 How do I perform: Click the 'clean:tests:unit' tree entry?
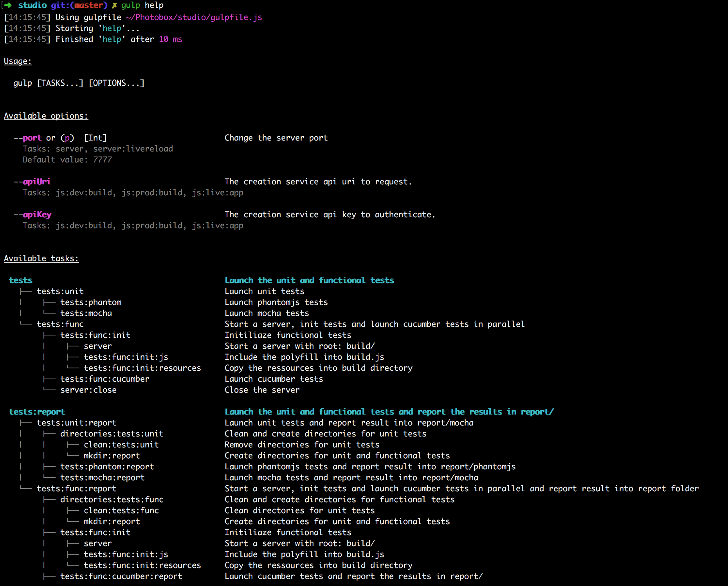[x=121, y=445]
